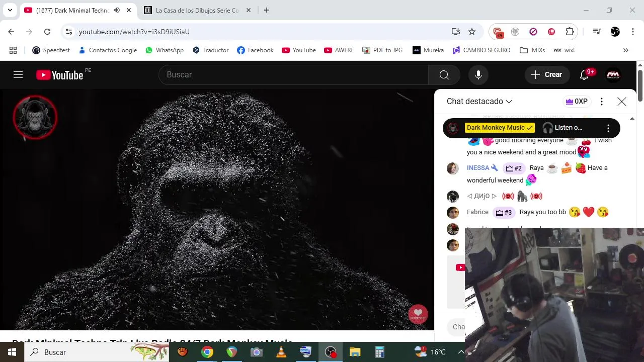Open the Traductor bookmark
Viewport: 644px width, 362px height.
coord(211,50)
